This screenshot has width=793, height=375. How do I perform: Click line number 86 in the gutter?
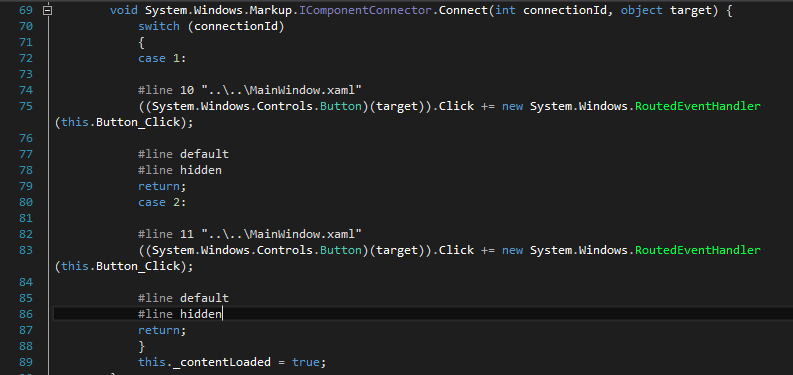(26, 314)
